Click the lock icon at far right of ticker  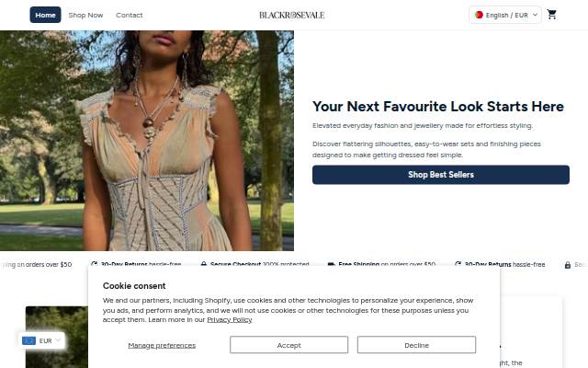(568, 265)
